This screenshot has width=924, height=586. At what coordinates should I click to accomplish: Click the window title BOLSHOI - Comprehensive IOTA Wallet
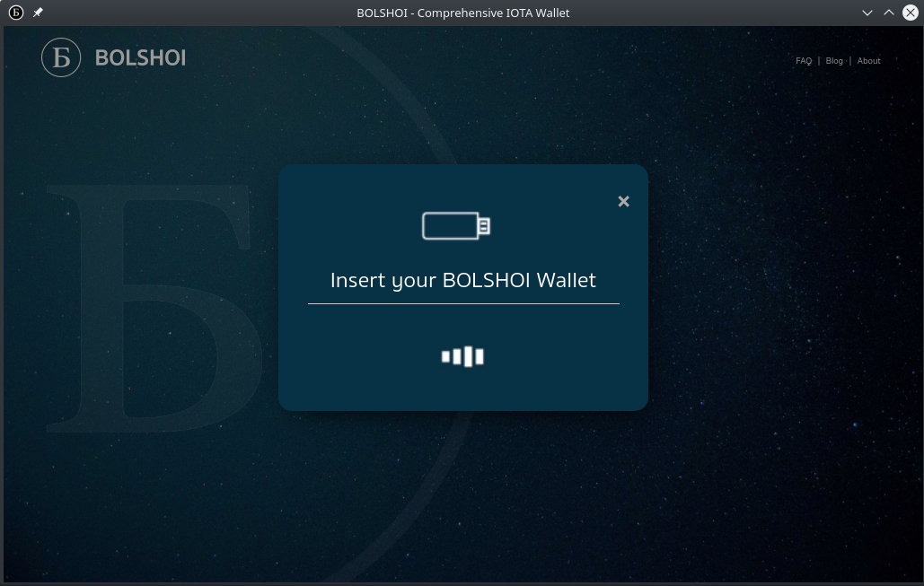tap(463, 13)
